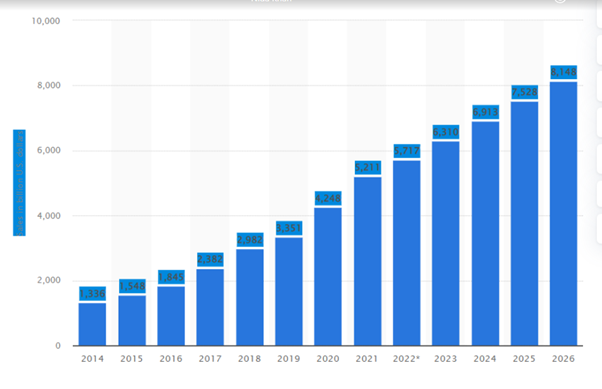Click the 4,248 value label
The image size is (602, 389).
pyautogui.click(x=328, y=198)
